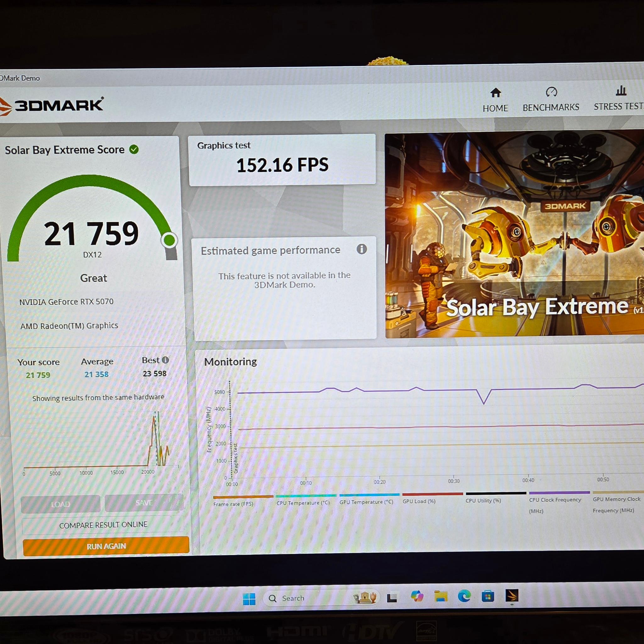This screenshot has width=644, height=644.
Task: Open Microsoft Edge from the taskbar
Action: (x=464, y=596)
